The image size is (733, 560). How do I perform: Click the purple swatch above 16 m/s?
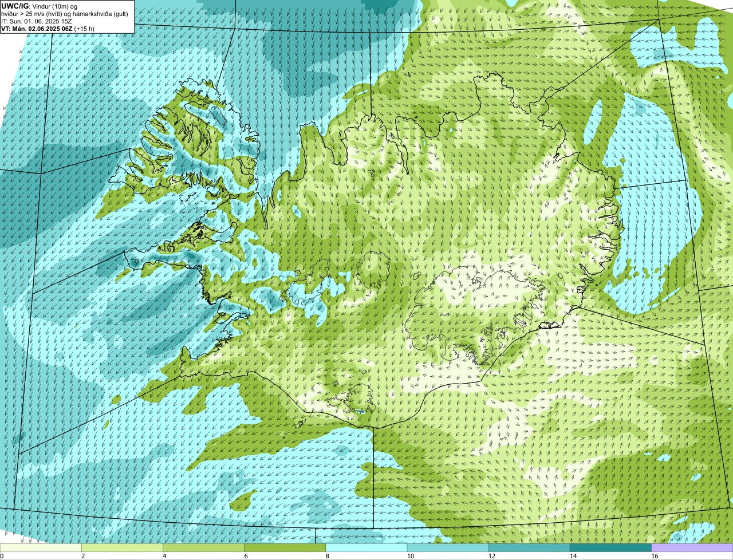[x=692, y=548]
